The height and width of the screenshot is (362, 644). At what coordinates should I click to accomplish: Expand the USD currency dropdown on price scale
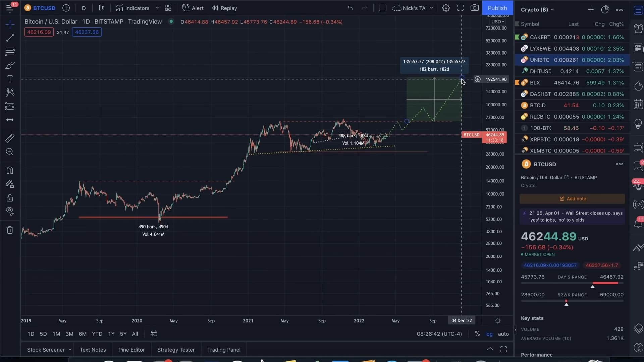pos(498,22)
